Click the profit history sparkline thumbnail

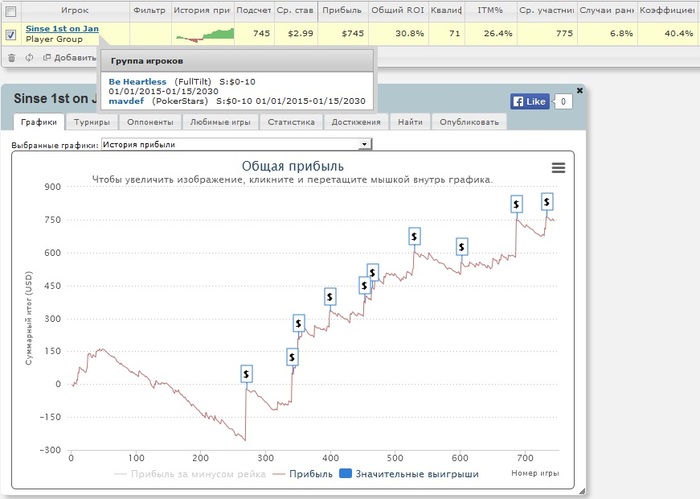pyautogui.click(x=205, y=35)
